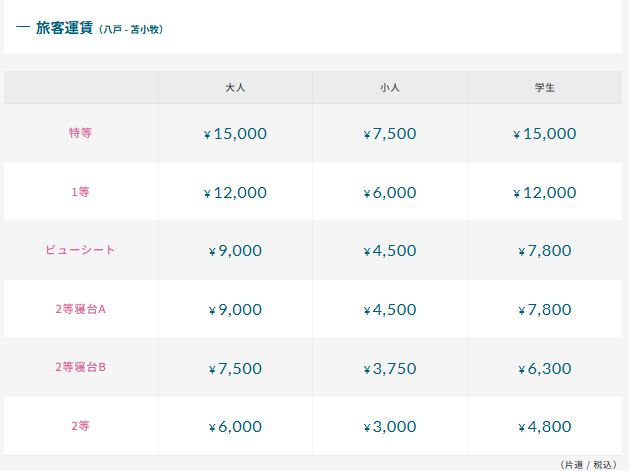Click the 2等 row label

pyautogui.click(x=81, y=426)
